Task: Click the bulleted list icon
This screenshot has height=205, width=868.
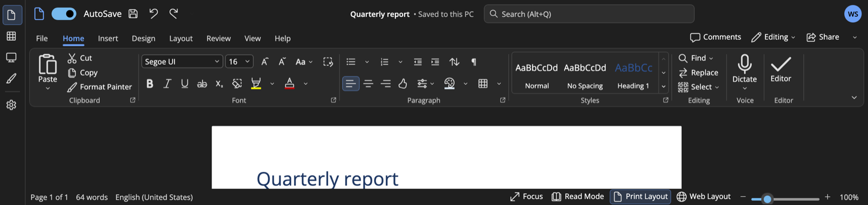Action: tap(351, 61)
